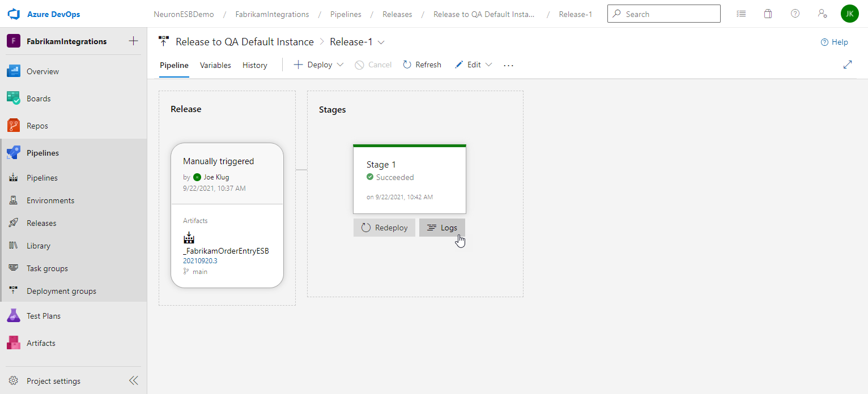Viewport: 868px width, 394px height.
Task: Switch to the Variables tab
Action: (215, 65)
